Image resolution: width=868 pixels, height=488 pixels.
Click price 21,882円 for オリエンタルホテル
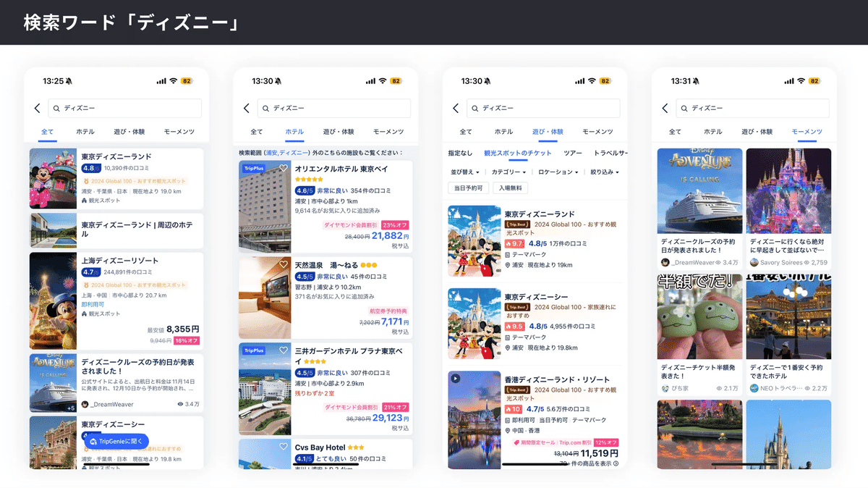pos(391,236)
